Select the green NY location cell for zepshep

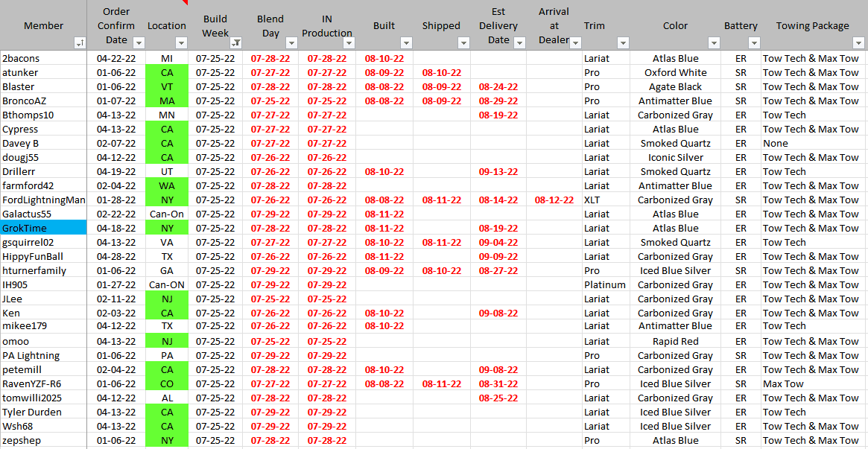[166, 441]
